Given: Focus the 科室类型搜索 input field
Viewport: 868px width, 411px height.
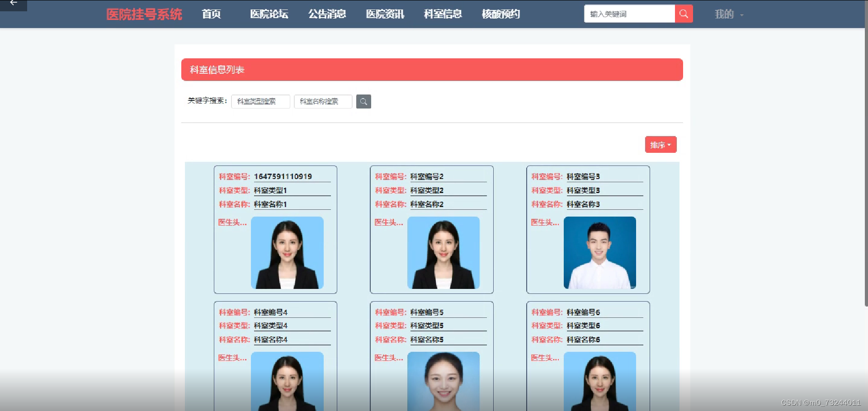Looking at the screenshot, I should [260, 101].
